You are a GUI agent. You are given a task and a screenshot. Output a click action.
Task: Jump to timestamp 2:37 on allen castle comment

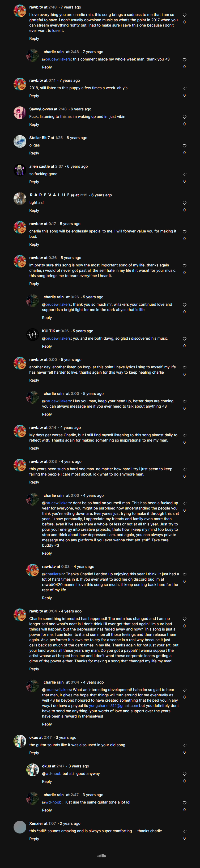[x=59, y=166]
